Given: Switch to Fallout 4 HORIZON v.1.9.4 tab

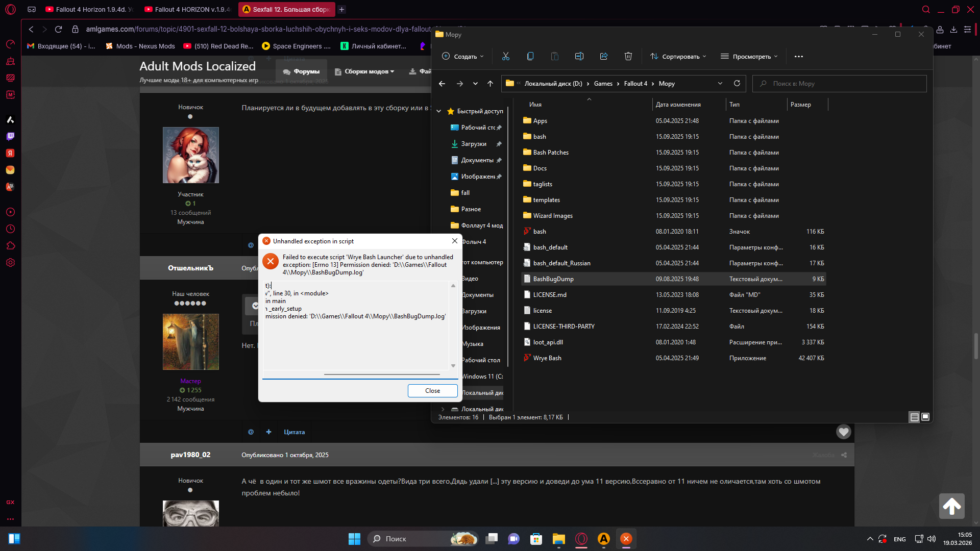Looking at the screenshot, I should [x=186, y=9].
